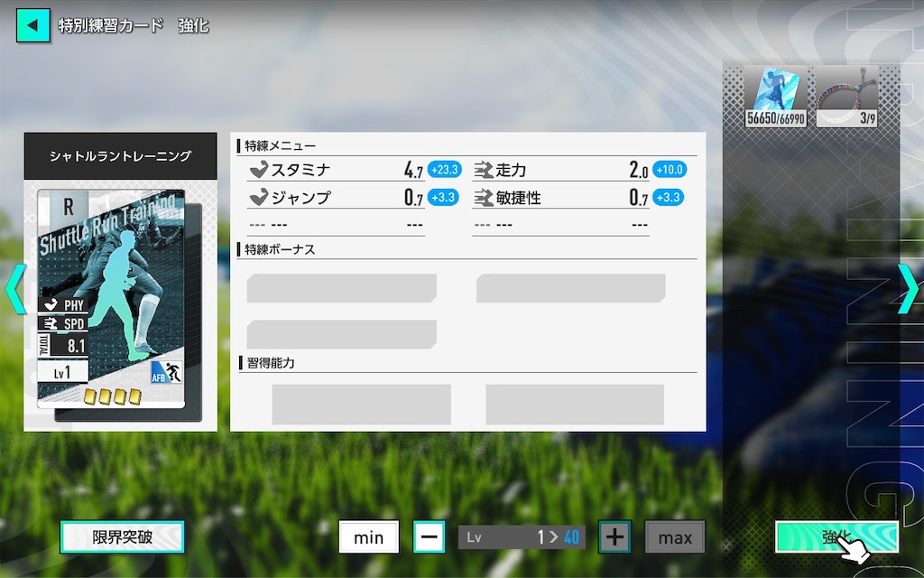Tap the Lv1 label on the card
This screenshot has height=578, width=924.
coord(62,372)
